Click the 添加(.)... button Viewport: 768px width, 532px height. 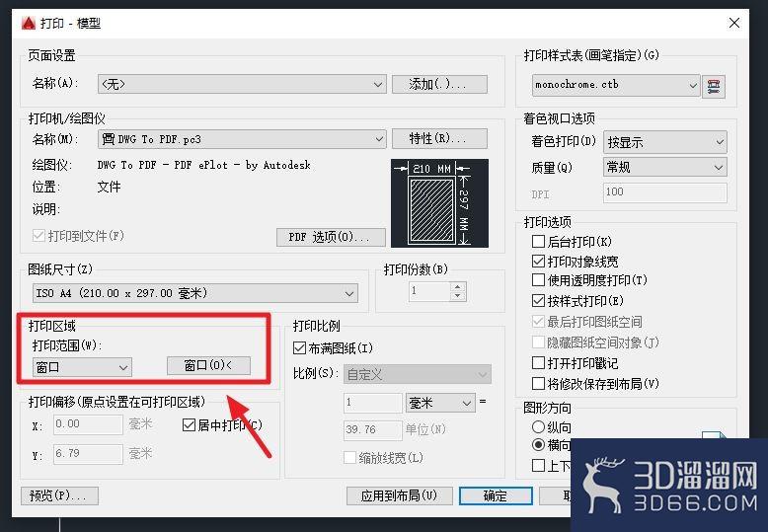439,84
